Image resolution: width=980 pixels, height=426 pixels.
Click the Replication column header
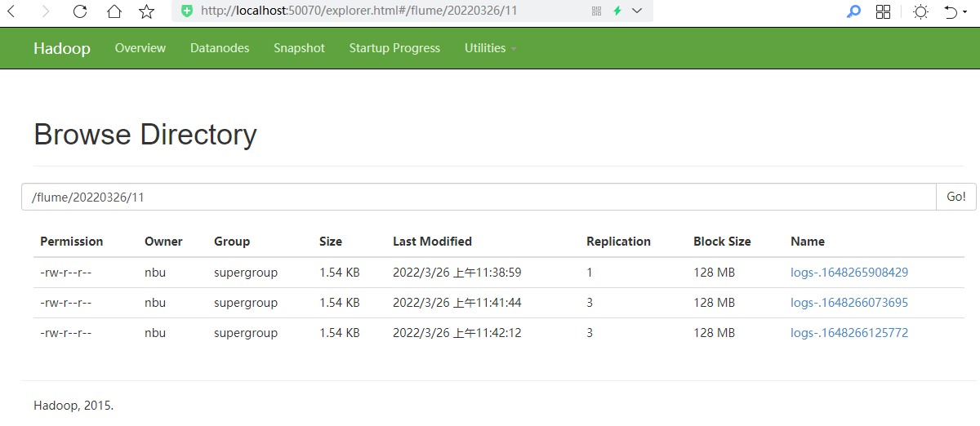tap(618, 242)
